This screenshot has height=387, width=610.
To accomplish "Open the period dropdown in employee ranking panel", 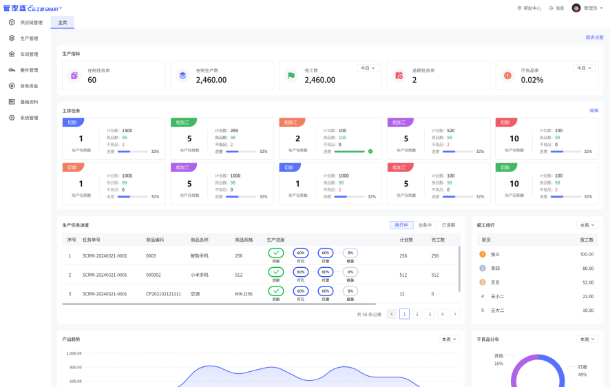I will pyautogui.click(x=587, y=225).
